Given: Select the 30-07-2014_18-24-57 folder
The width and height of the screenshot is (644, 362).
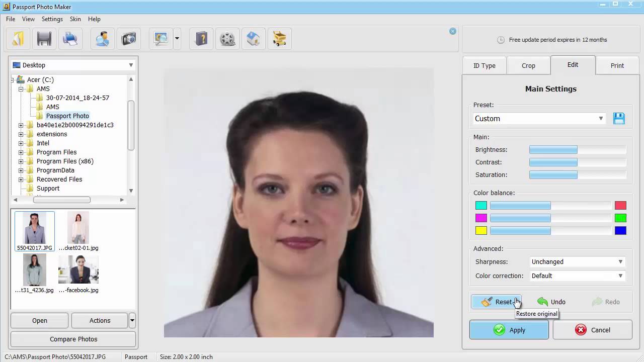Looking at the screenshot, I should coord(77,98).
